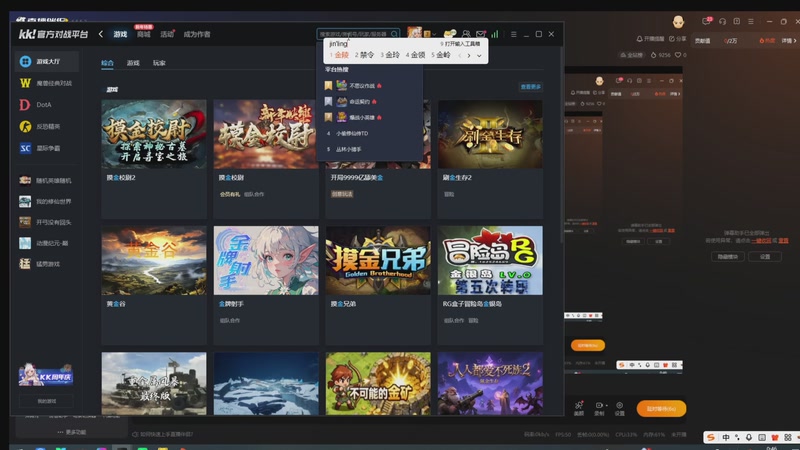Screen dimensions: 800x450
Task: Click the Sogou S icon in IME toolbar
Action: 711,437
